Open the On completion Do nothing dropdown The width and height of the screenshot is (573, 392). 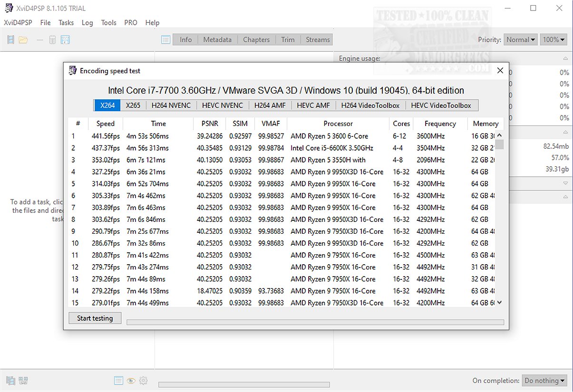tap(545, 381)
